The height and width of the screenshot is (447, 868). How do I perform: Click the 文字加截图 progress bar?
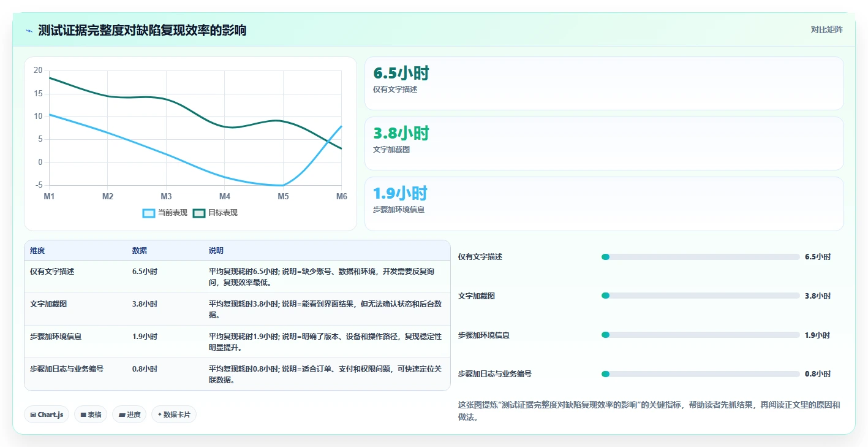click(701, 296)
